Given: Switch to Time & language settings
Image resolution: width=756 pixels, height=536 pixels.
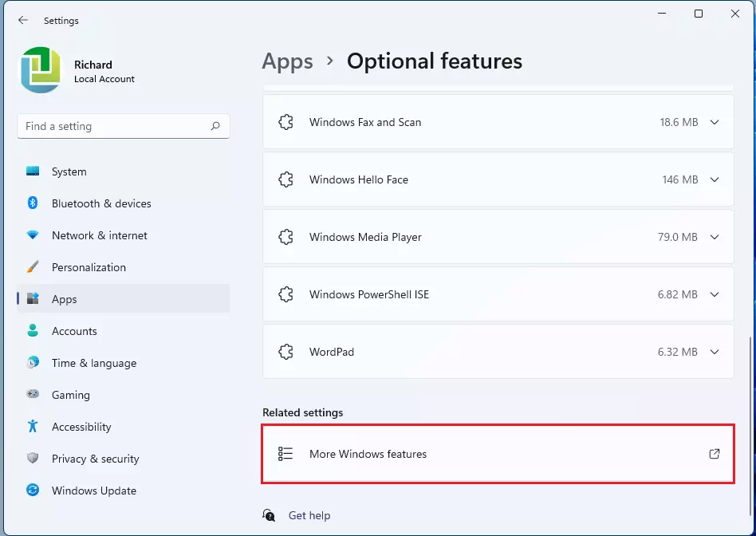Looking at the screenshot, I should 124,362.
